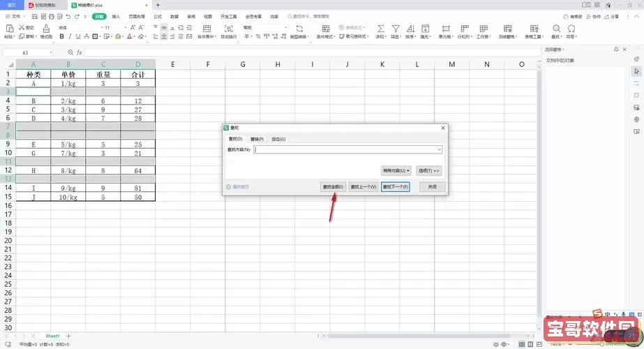Click the Auto wrap text icon
Image resolution: width=644 pixels, height=349 pixels.
point(229,29)
